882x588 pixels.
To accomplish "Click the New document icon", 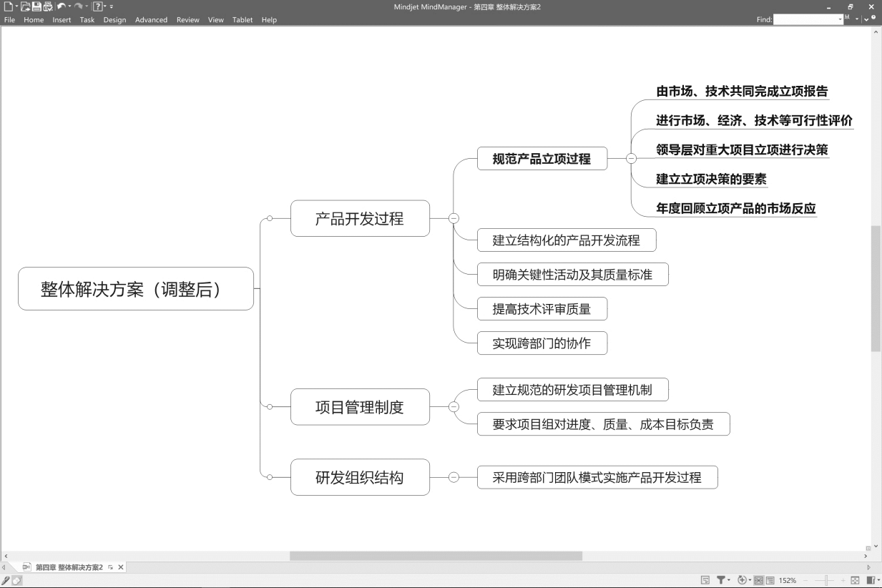I will click(7, 6).
